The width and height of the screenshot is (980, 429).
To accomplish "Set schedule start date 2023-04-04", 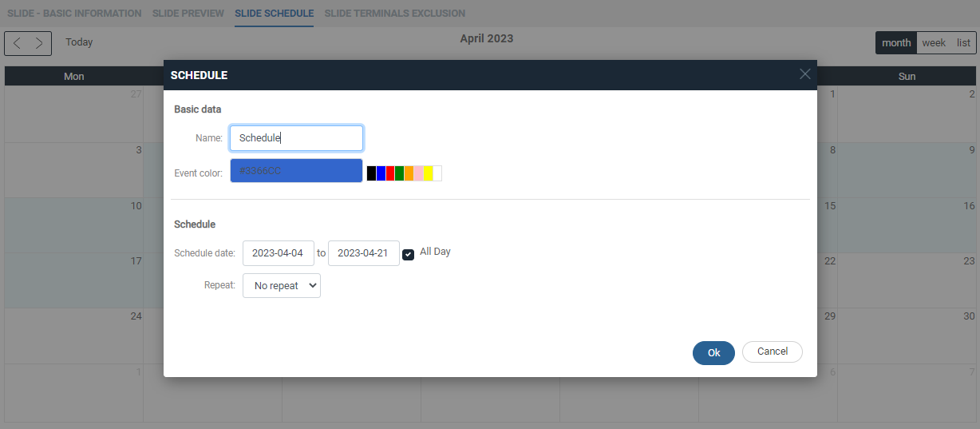I will coord(279,253).
